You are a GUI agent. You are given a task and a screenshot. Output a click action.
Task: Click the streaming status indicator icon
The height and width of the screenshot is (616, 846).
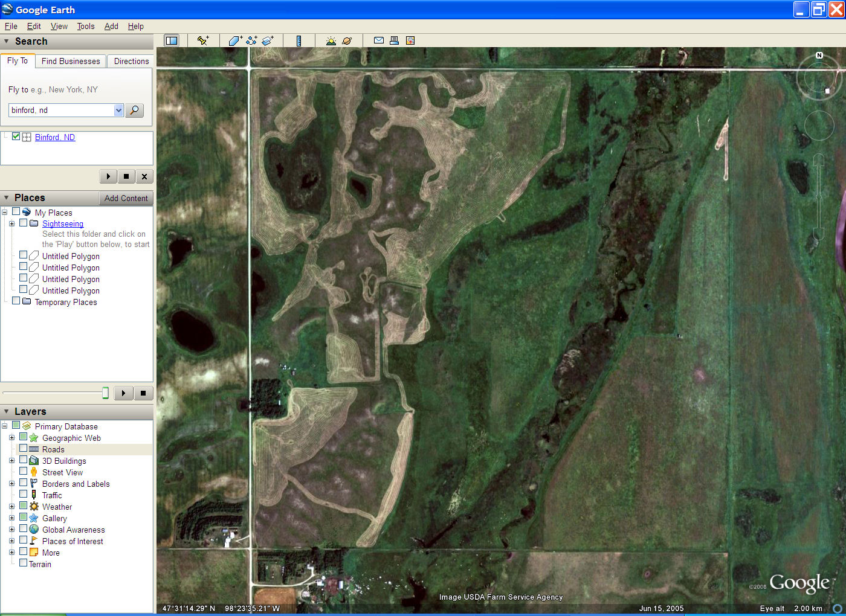[838, 608]
